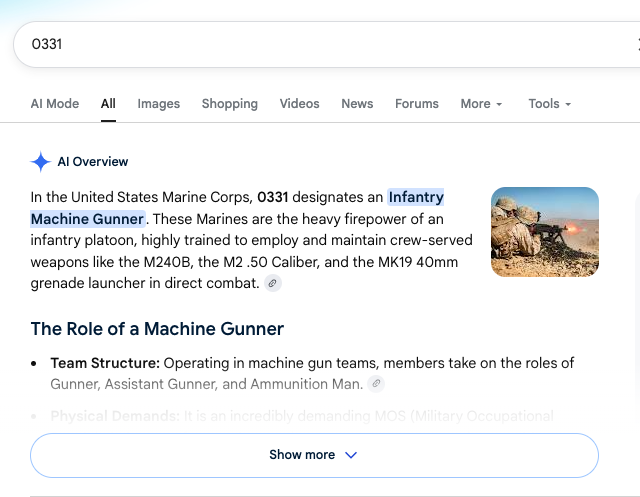
Task: Expand overview with Show more
Action: tap(314, 455)
